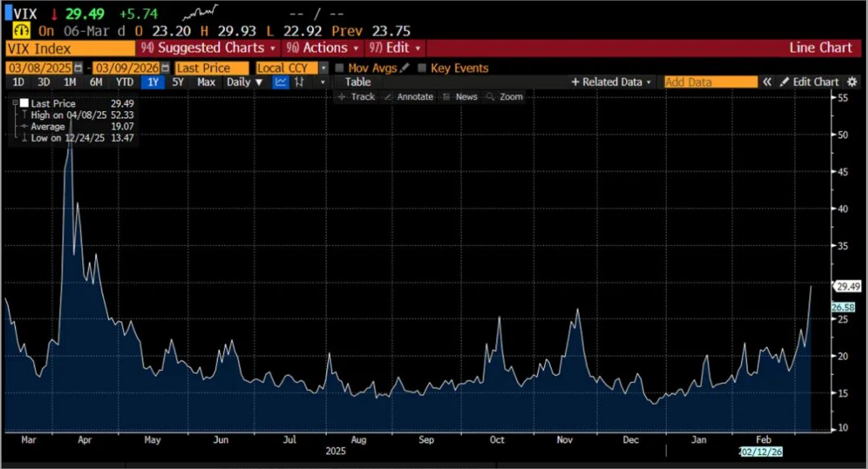Collapse the Last Price legend tree
Image resolution: width=868 pixels, height=469 pixels.
pyautogui.click(x=15, y=103)
